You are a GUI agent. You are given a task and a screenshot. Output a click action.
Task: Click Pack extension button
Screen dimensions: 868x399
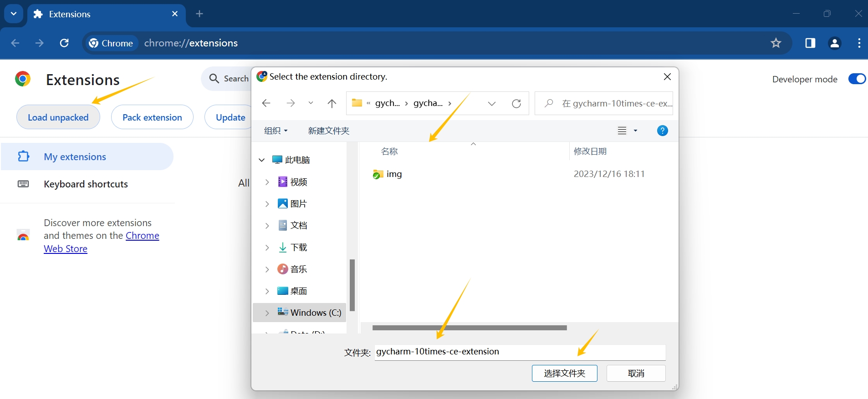[x=152, y=117]
